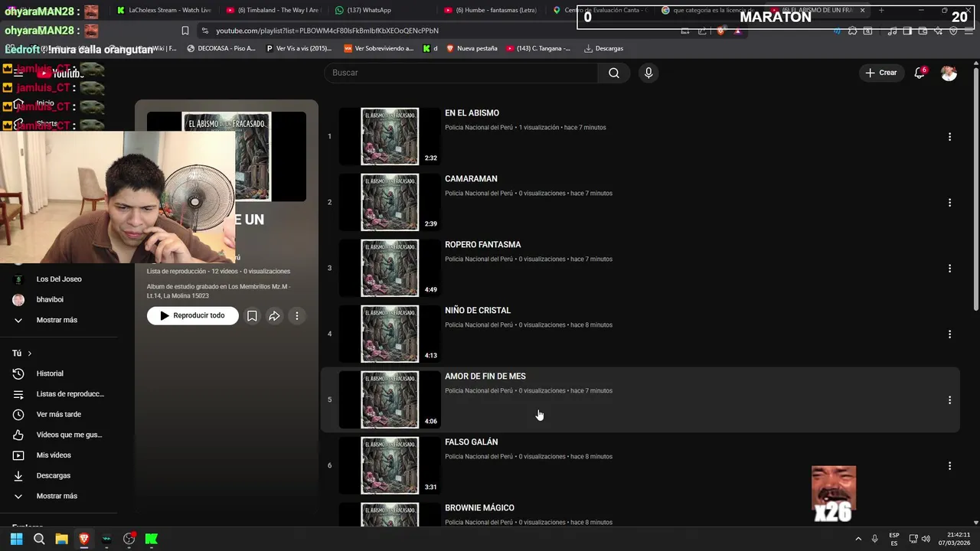
Task: Open options menu for CAMARAMAN
Action: pos(949,203)
